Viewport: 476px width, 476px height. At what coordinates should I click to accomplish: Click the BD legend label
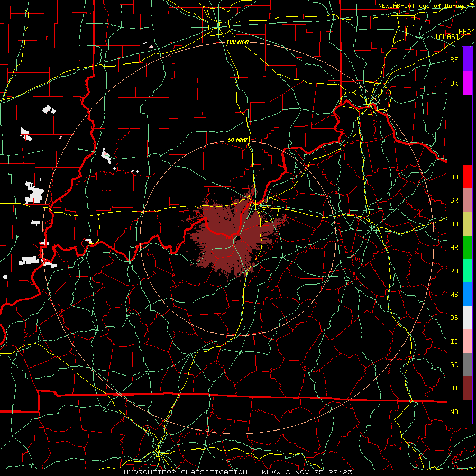[x=454, y=224]
